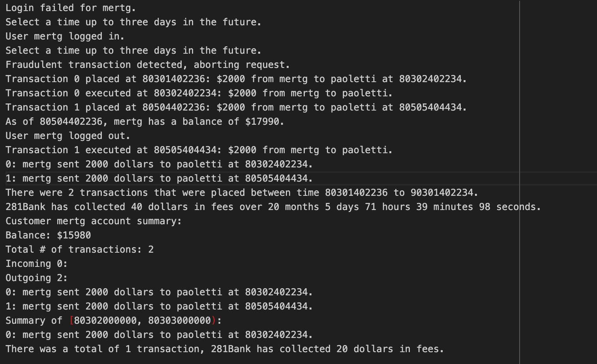Click the 'Transaction 1 placed at 80504402236' line
Viewport: 597px width, 364px height.
236,107
